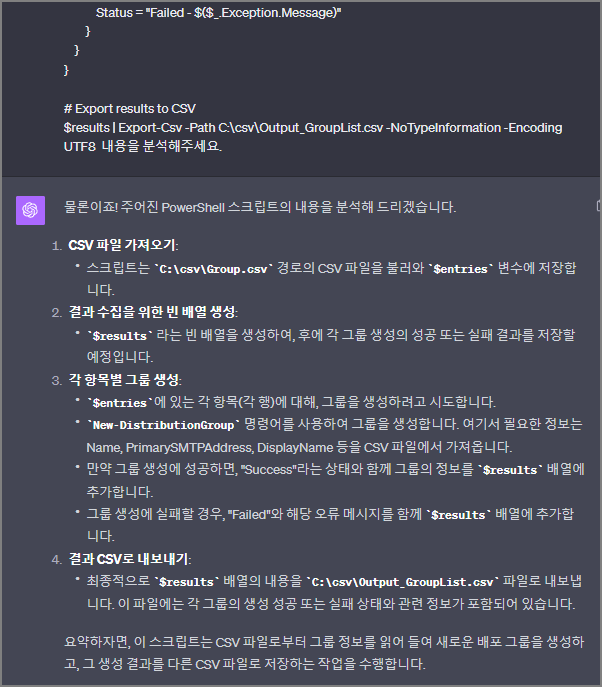Click the `New-DistributionGroup` inline code

click(163, 425)
